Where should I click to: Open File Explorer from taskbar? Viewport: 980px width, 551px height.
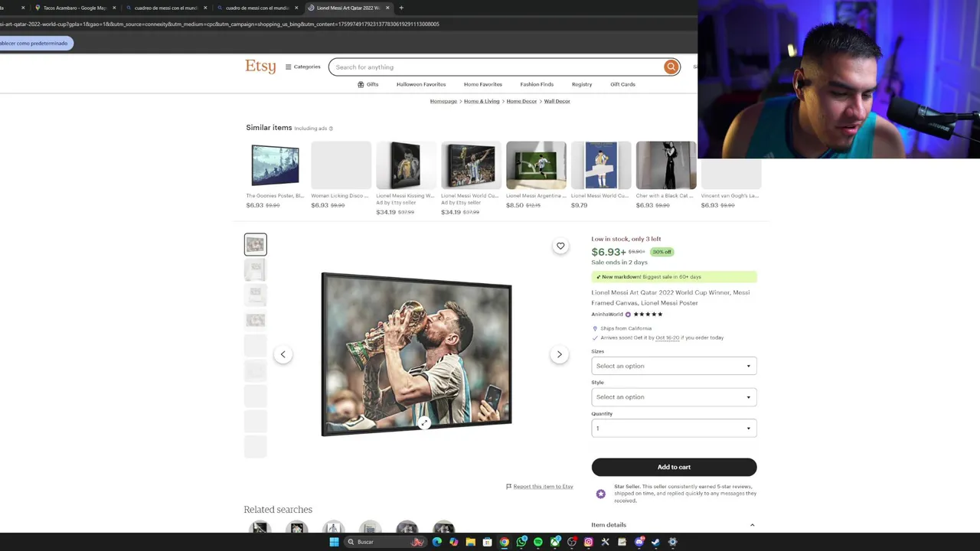click(x=470, y=542)
